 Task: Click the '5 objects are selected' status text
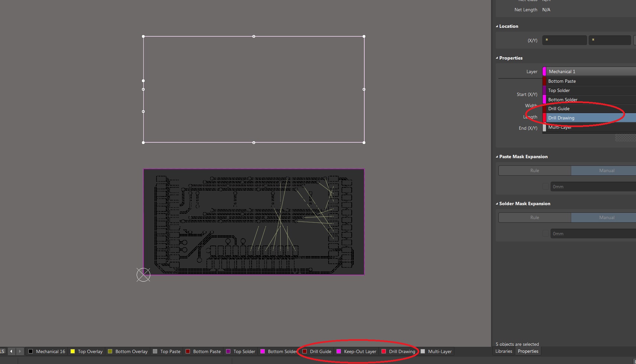[517, 344]
